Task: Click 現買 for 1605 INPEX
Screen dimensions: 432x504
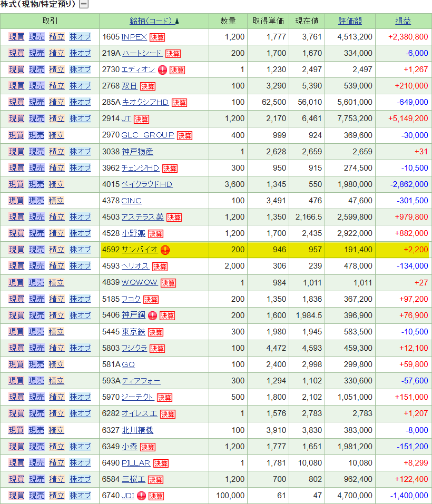Action: 17,37
